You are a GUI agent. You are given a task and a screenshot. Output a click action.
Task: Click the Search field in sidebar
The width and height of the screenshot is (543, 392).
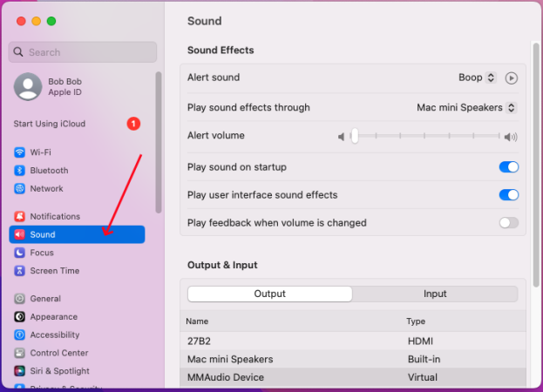click(x=83, y=52)
